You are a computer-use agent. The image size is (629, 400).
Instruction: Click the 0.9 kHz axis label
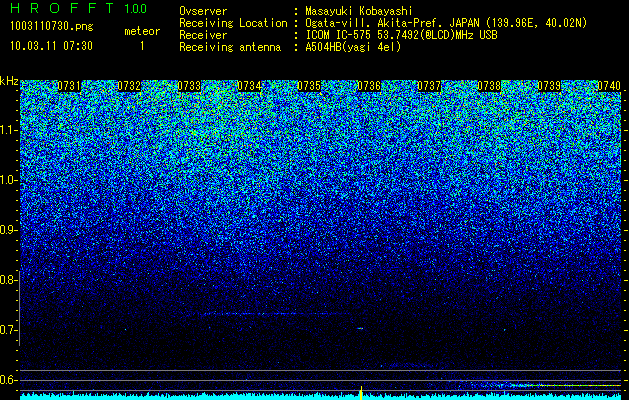pos(7,230)
